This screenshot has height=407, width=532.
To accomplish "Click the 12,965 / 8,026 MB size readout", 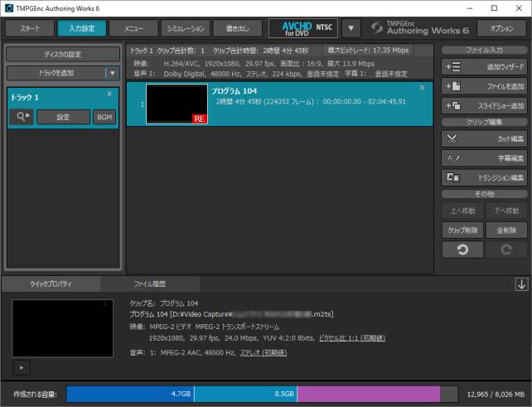I will (496, 395).
